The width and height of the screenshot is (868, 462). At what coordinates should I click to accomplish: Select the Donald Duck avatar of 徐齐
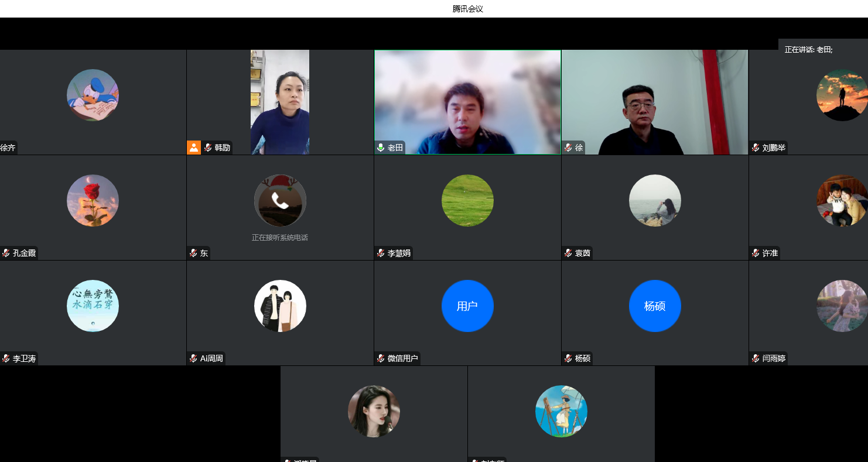pos(93,95)
